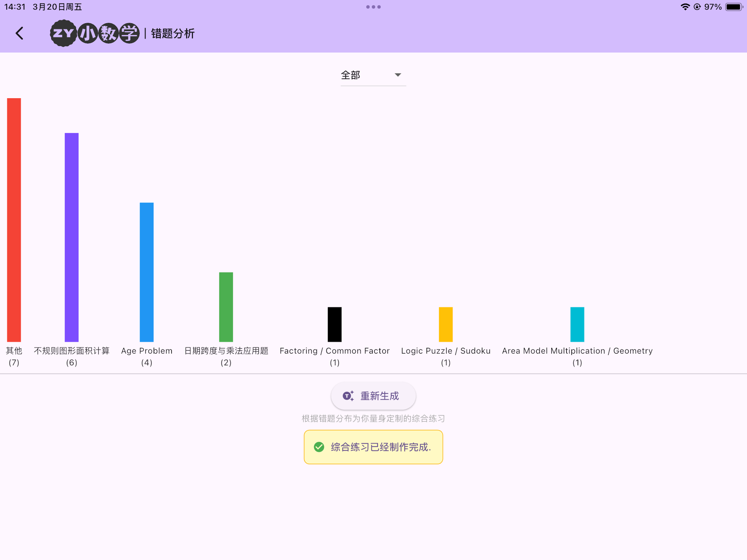Viewport: 747px width, 560px height.
Task: Select the red 其他 bar
Action: point(14,220)
